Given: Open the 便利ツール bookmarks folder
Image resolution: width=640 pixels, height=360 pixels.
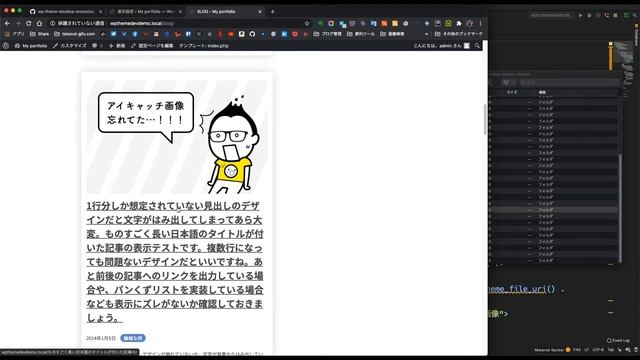Looking at the screenshot, I should pos(360,34).
